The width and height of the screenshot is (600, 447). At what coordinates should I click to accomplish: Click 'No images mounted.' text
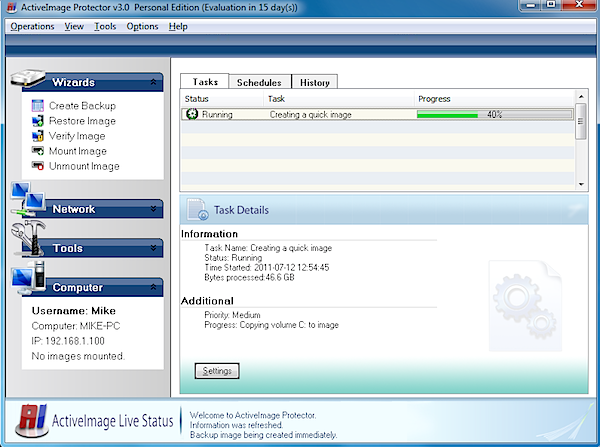pos(78,356)
